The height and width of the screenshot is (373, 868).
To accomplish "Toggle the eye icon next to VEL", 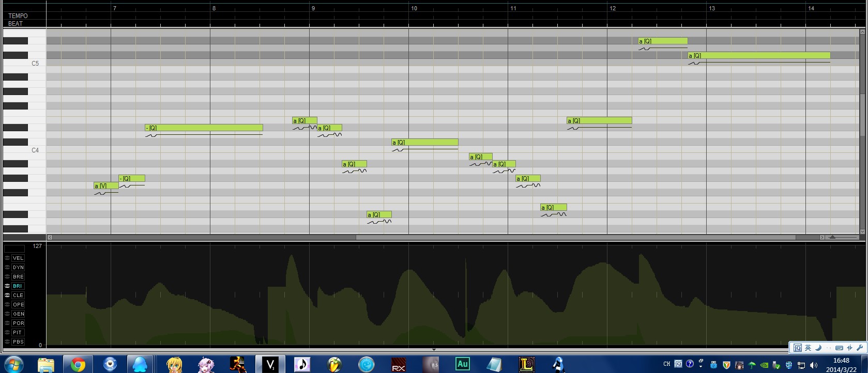I will [x=7, y=258].
